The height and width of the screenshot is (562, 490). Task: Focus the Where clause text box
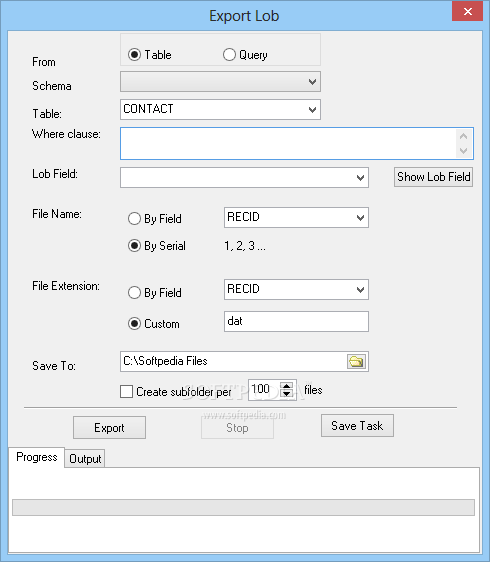coord(297,143)
